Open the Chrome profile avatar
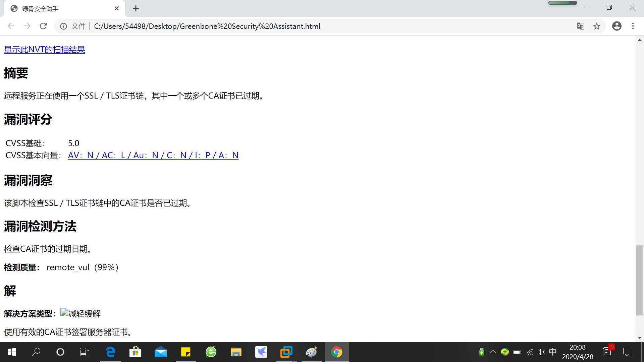Viewport: 644px width, 362px height. tap(616, 26)
